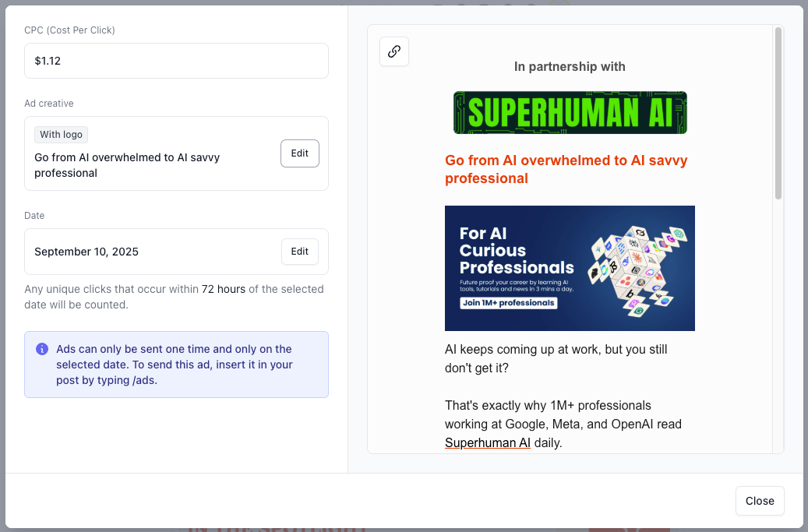Click the "For AI Curious Professionals" heading

click(x=516, y=251)
